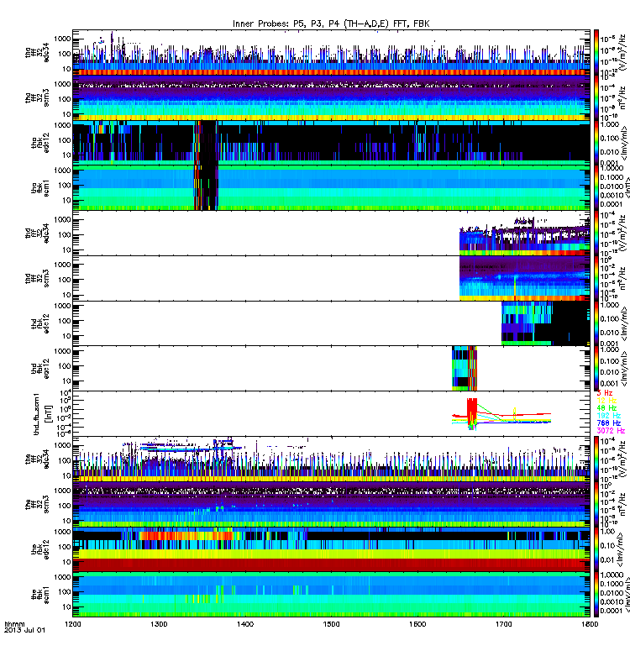Click the bottom panel's color bar scale

[x=596, y=594]
